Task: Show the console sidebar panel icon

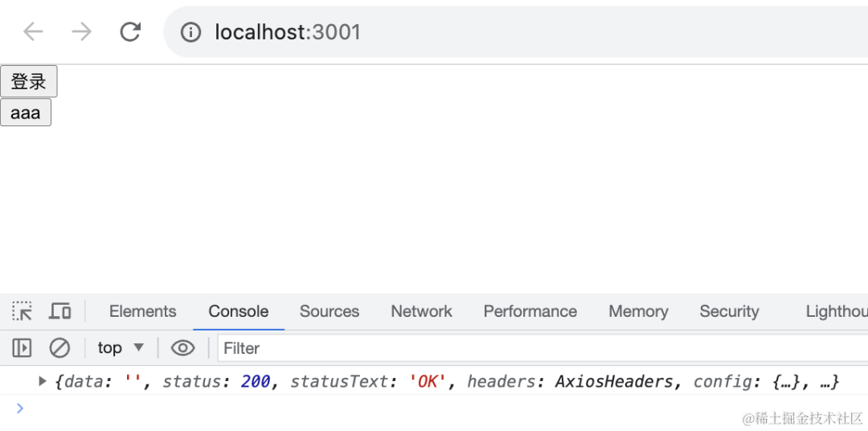Action: [x=22, y=348]
